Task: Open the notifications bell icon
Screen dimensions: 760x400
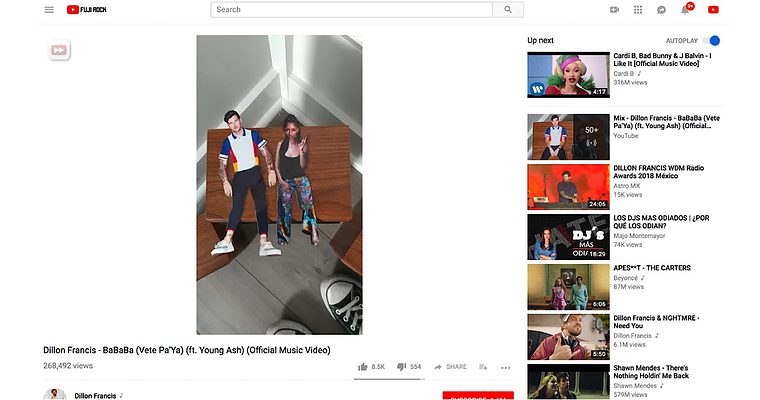Action: click(685, 10)
